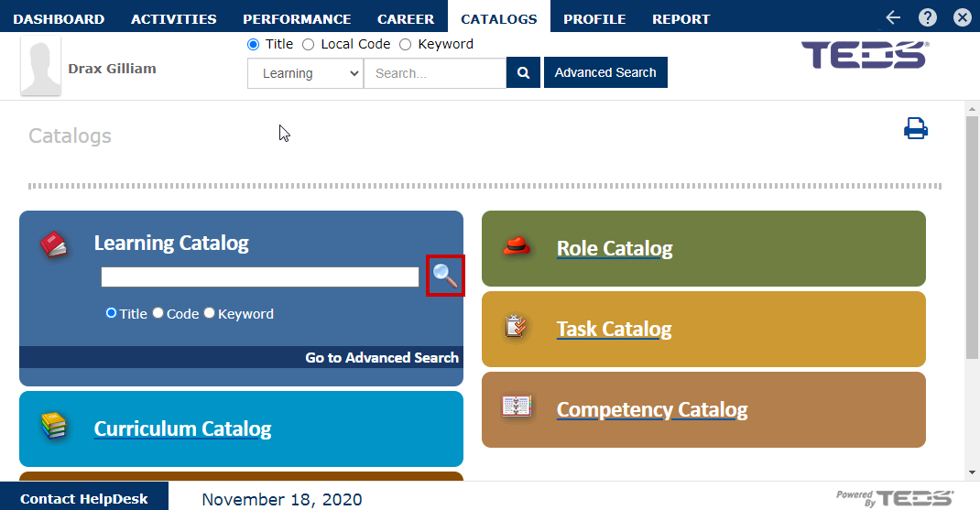This screenshot has width=980, height=510.
Task: Open the ACTIVITIES tab
Action: pyautogui.click(x=174, y=18)
